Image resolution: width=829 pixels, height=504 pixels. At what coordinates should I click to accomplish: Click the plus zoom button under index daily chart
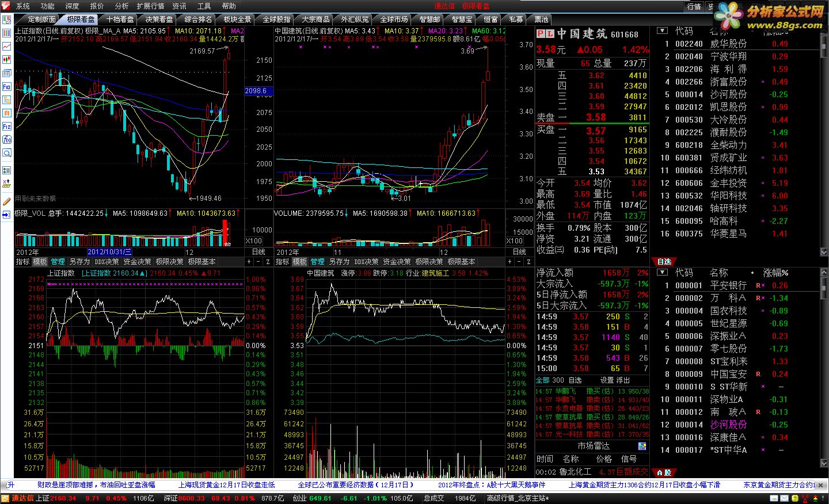pyautogui.click(x=249, y=262)
